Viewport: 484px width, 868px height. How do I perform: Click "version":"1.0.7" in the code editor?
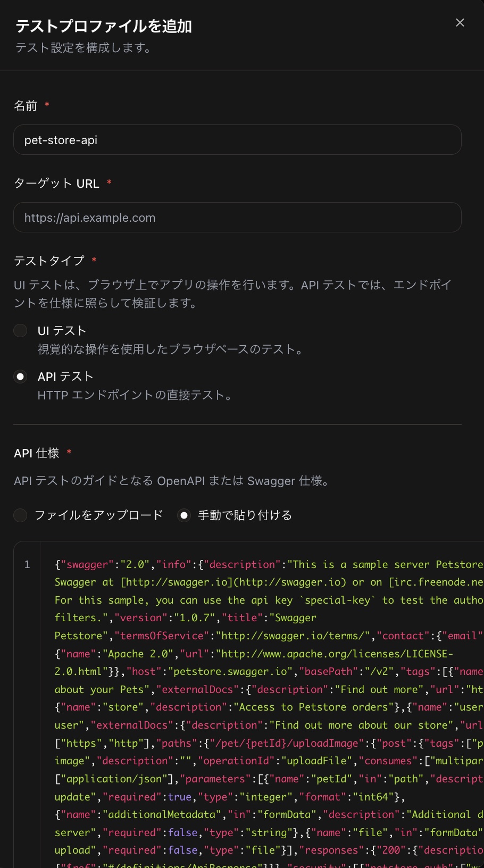tap(165, 618)
